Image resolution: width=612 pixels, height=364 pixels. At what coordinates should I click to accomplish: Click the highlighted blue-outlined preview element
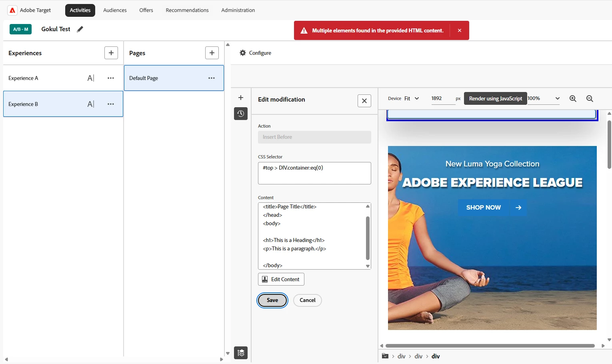492,115
